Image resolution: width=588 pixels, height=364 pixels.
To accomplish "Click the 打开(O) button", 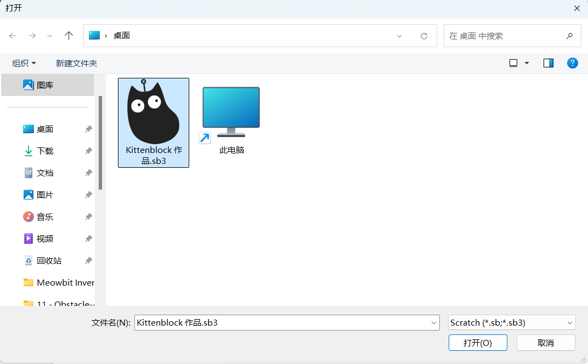I will pos(478,343).
